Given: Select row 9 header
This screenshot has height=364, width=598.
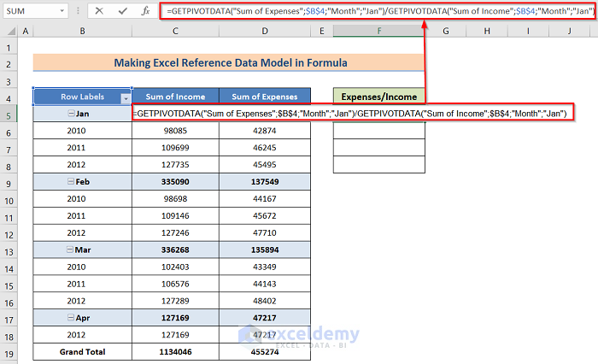Looking at the screenshot, I should (x=9, y=182).
